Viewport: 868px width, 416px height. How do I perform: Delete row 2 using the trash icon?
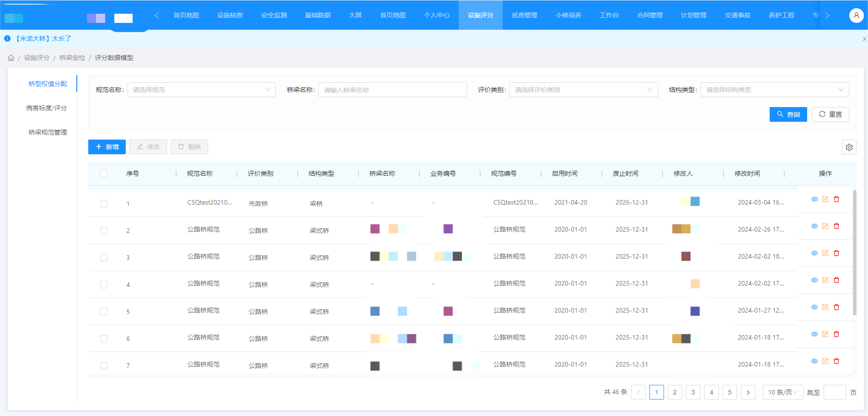836,226
